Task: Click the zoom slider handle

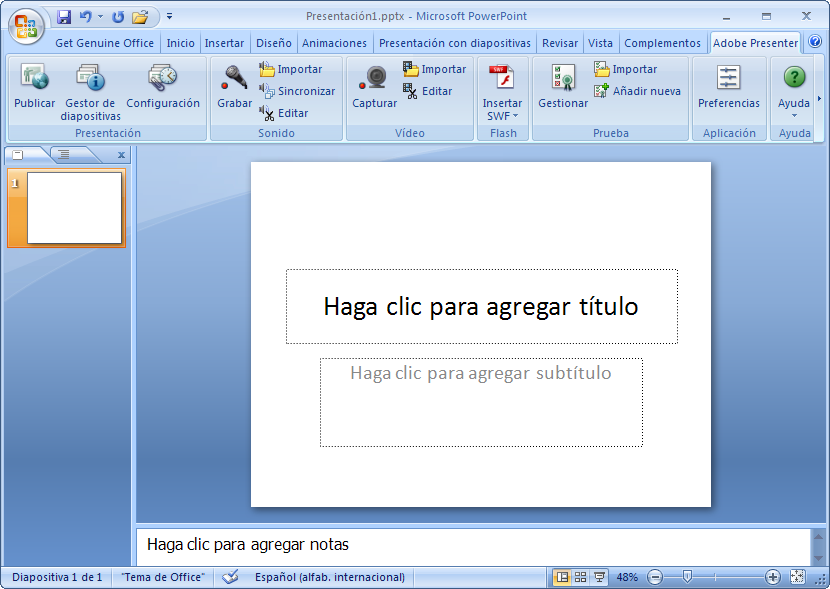Action: click(x=687, y=577)
